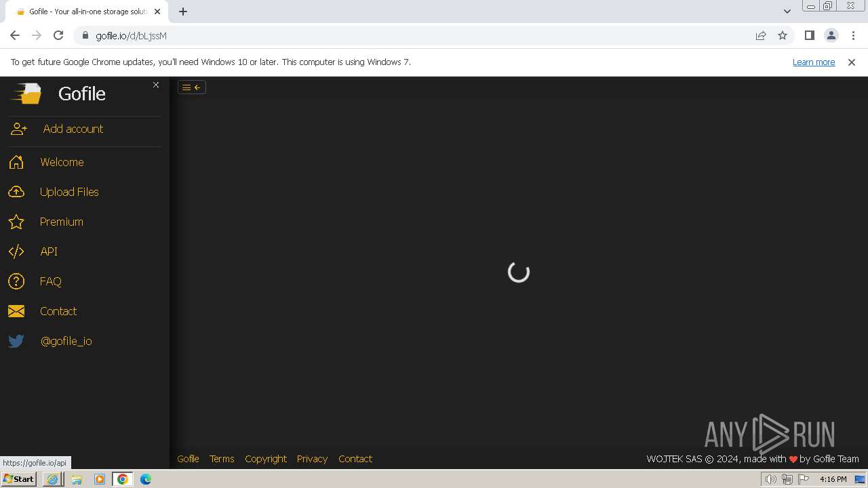Viewport: 868px width, 488px height.
Task: Open File Explorer from taskbar
Action: click(77, 479)
